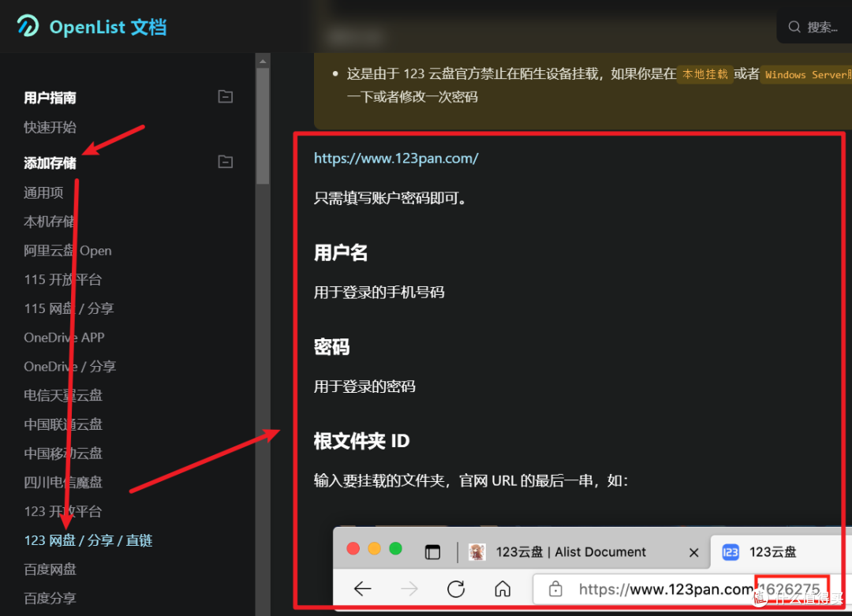This screenshot has width=852, height=616.
Task: Click the tab overview icon near the traffic lights
Action: tap(432, 552)
